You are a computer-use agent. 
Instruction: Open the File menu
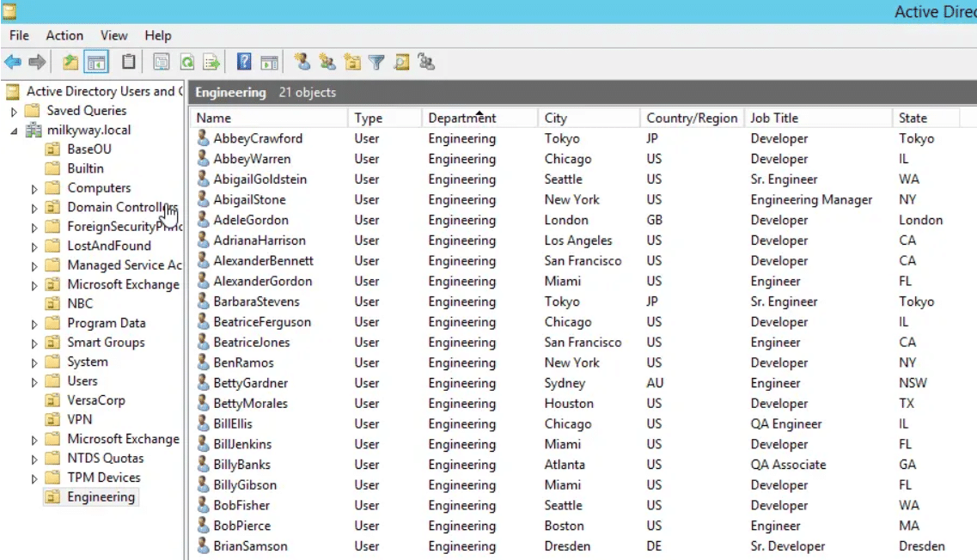[x=19, y=35]
